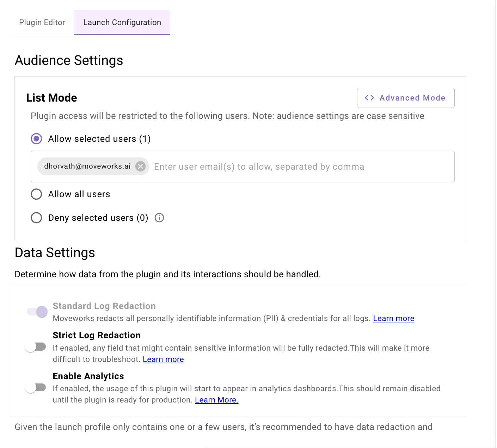
Task: Follow the Learn More link for Enable Analytics
Action: 216,400
